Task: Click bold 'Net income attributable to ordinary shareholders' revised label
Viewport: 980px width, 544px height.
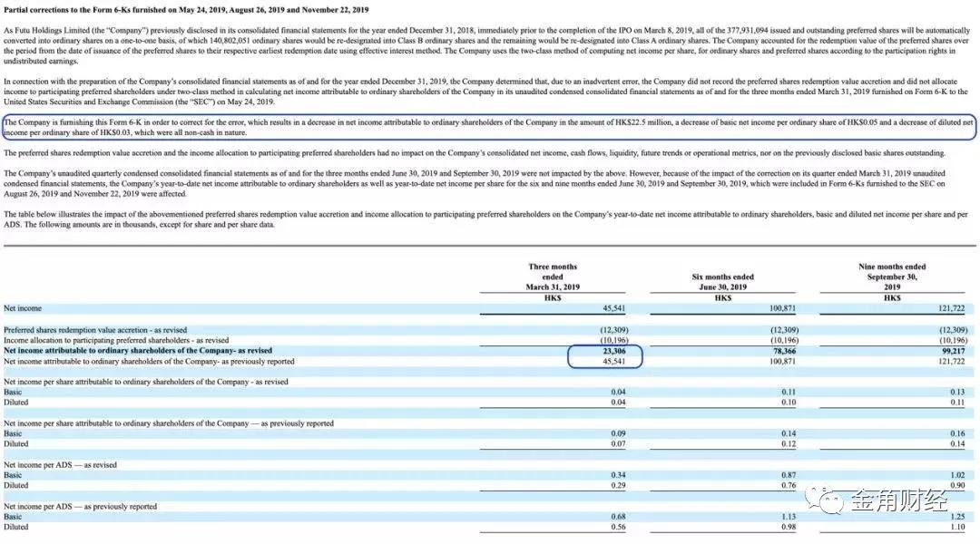Action: coord(138,351)
